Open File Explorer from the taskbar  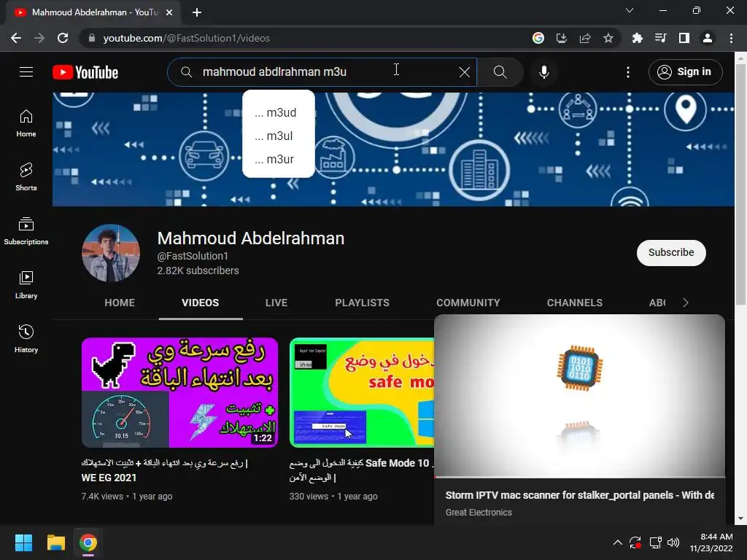[55, 542]
